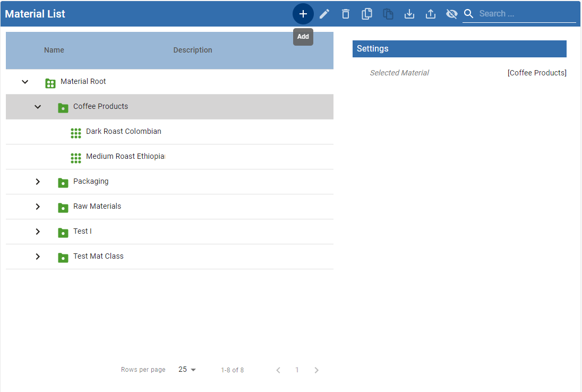Select the Medium Roast Ethiopian material

click(125, 157)
